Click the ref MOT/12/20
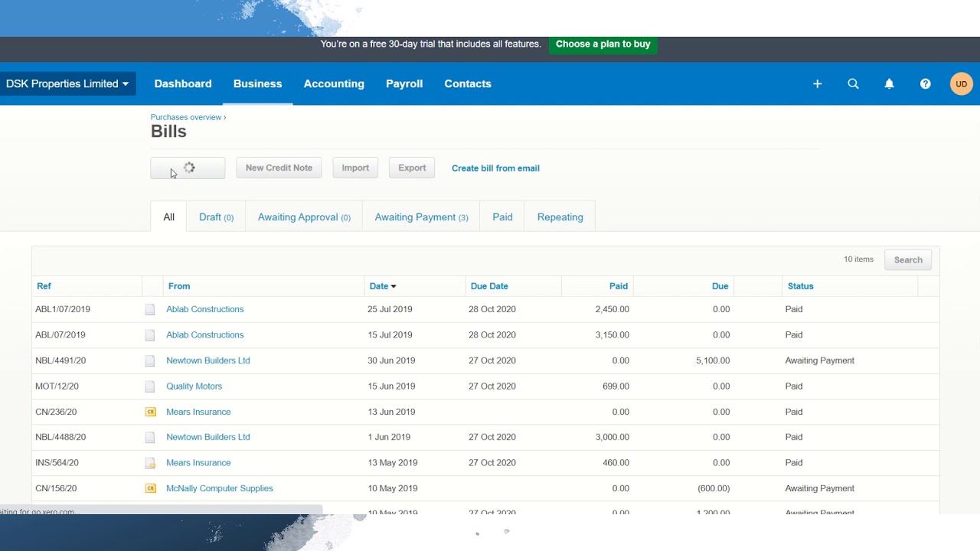 click(57, 386)
